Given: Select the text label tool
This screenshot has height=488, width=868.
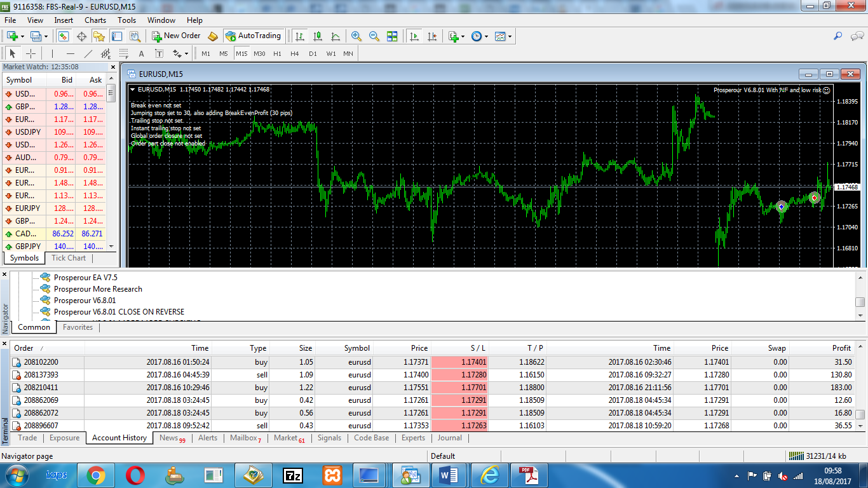Looking at the screenshot, I should pyautogui.click(x=159, y=53).
